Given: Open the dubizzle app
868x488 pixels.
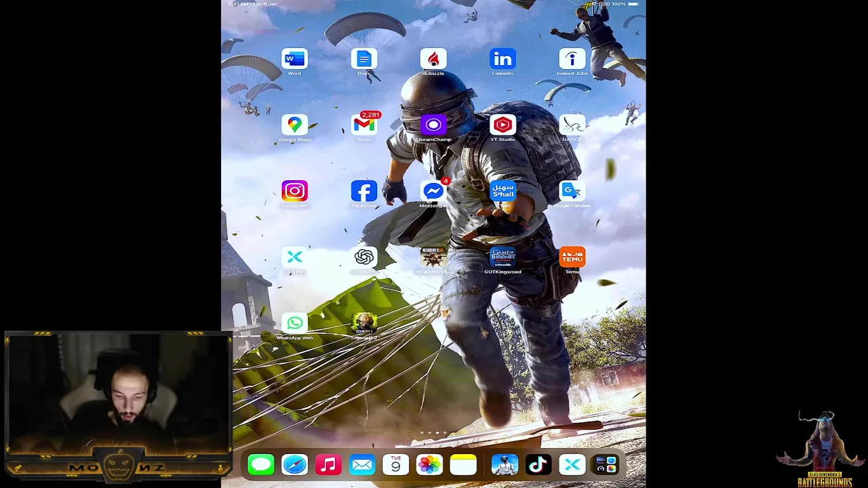Looking at the screenshot, I should (433, 59).
